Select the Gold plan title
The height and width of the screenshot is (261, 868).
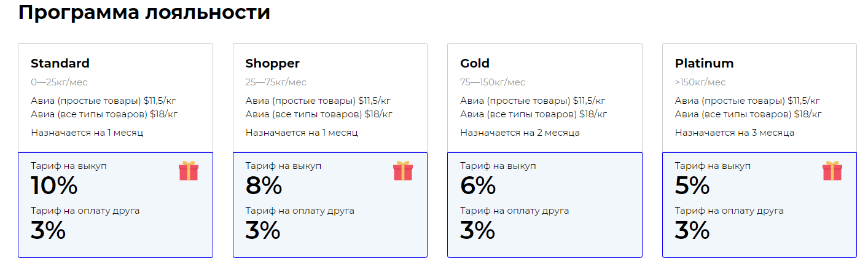(475, 63)
